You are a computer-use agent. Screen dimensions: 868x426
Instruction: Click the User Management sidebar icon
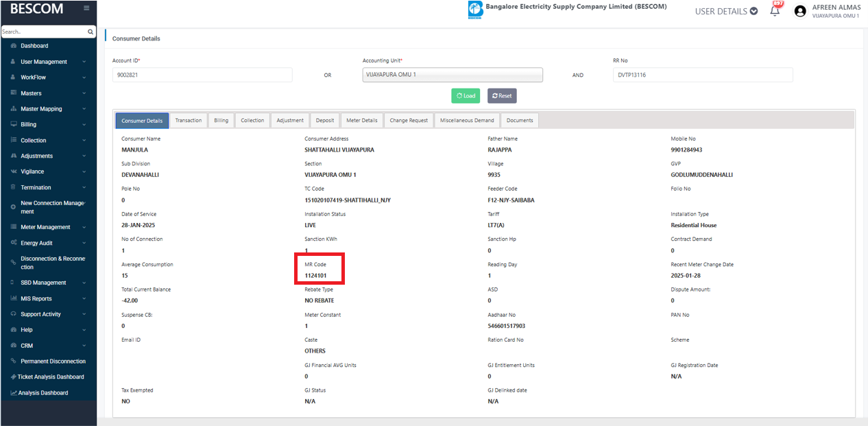(14, 62)
